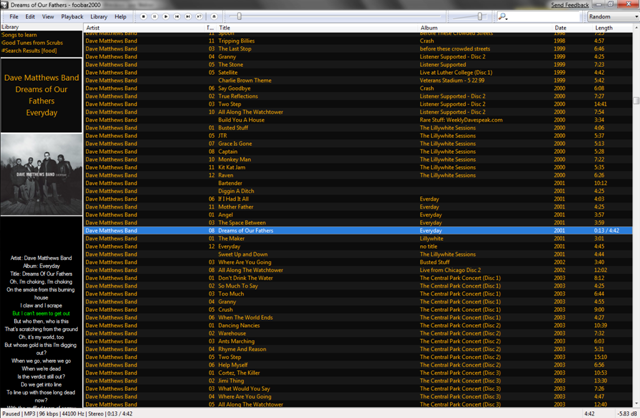The height and width of the screenshot is (418, 640).
Task: Select 'Mother Father' track
Action: [236, 207]
